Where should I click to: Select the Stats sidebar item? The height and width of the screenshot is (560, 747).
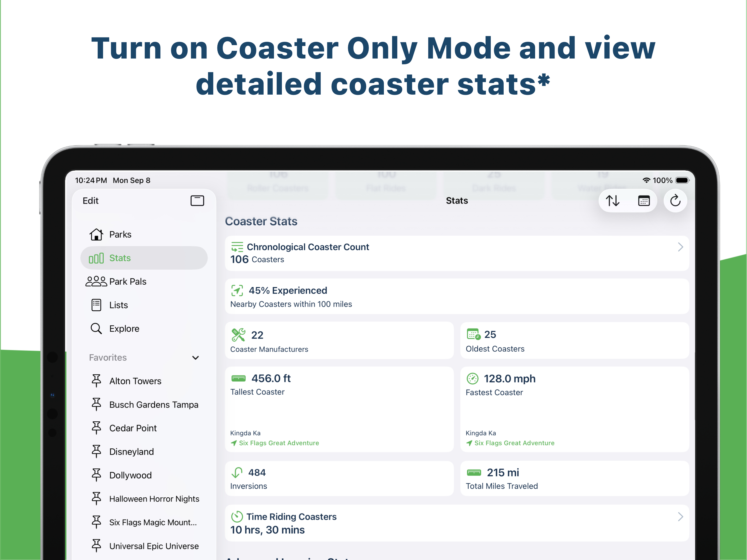click(144, 258)
